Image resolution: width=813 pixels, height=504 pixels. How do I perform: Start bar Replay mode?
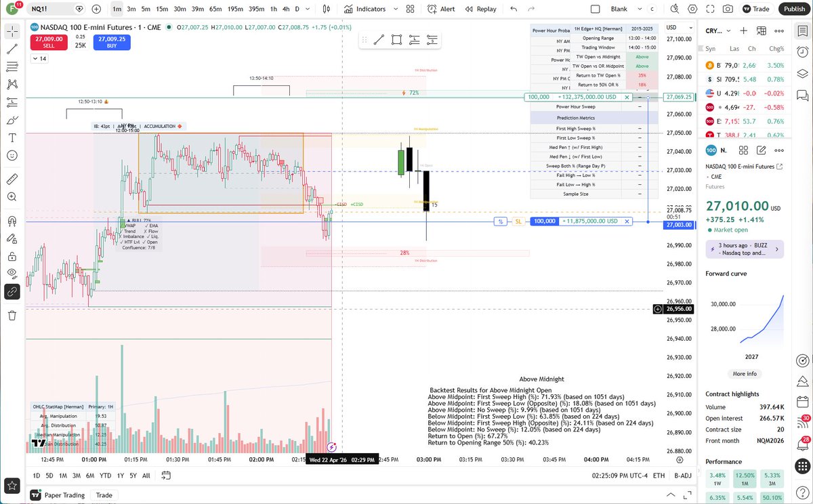point(480,9)
